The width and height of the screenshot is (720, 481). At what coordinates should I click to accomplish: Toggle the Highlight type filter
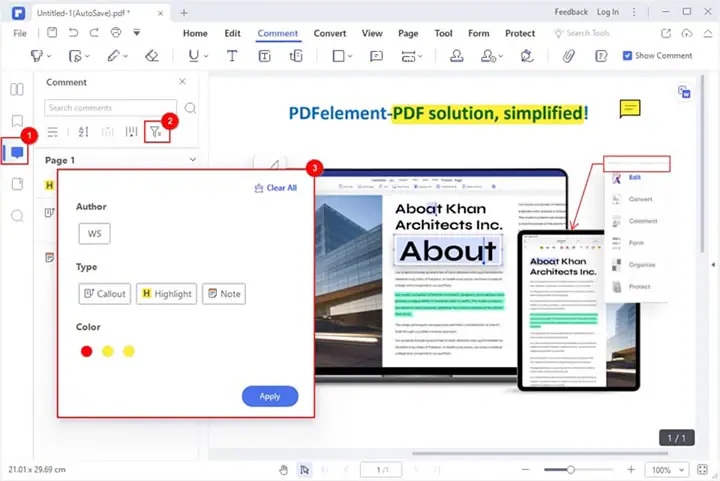(x=166, y=294)
